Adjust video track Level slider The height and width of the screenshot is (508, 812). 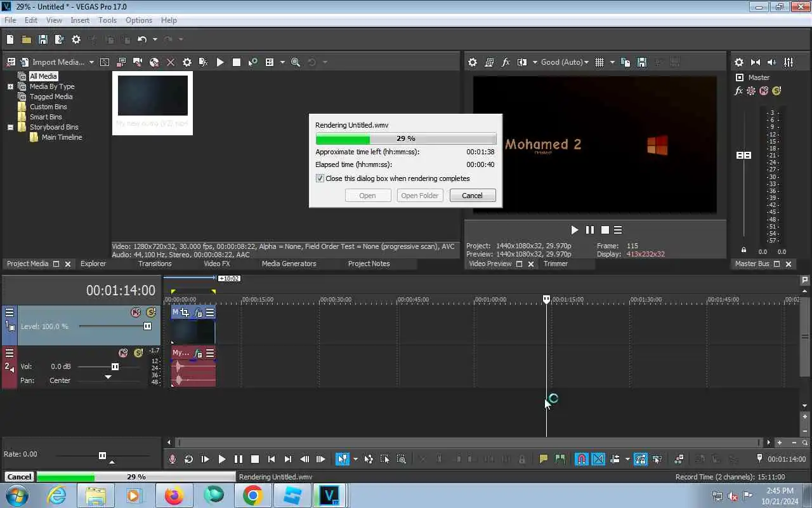pyautogui.click(x=147, y=326)
